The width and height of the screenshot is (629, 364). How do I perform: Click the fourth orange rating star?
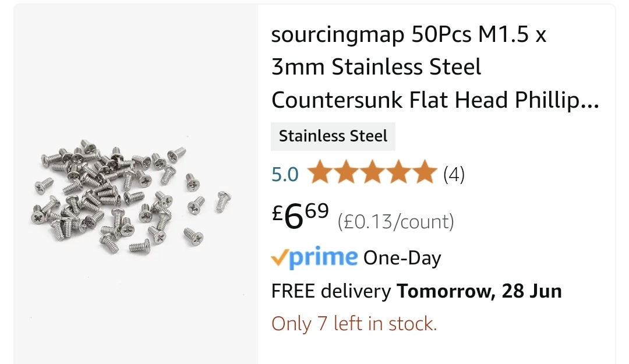coord(398,173)
